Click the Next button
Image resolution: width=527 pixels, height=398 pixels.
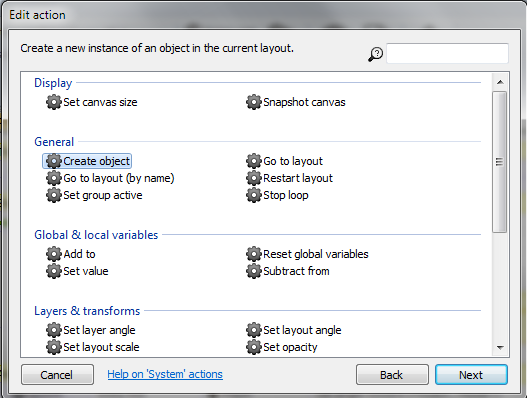tap(471, 375)
